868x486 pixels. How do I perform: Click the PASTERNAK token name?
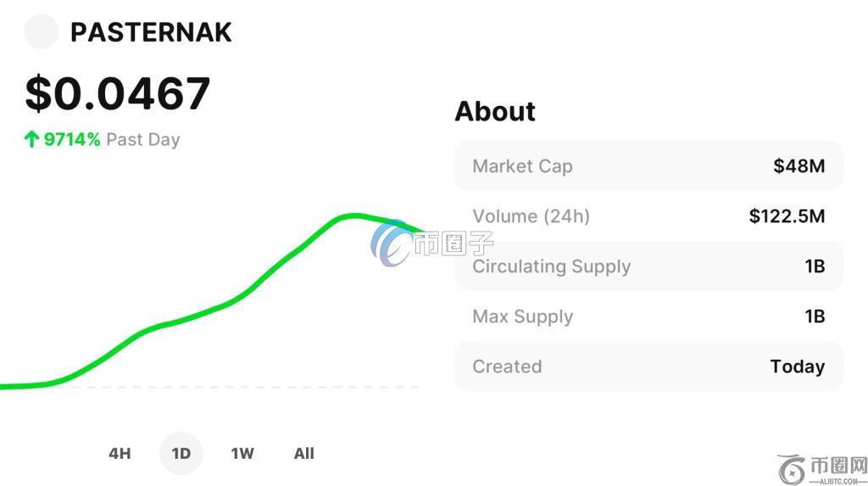point(151,32)
